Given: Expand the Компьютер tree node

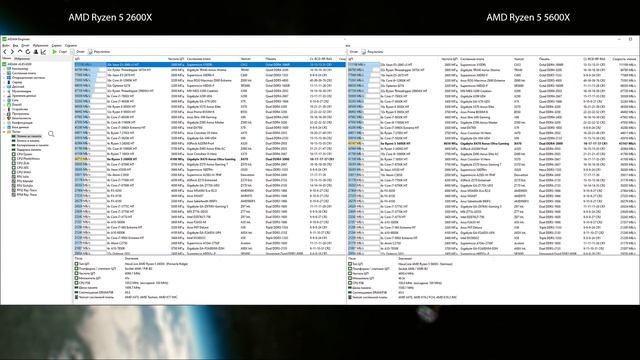Looking at the screenshot, I should [x=4, y=69].
